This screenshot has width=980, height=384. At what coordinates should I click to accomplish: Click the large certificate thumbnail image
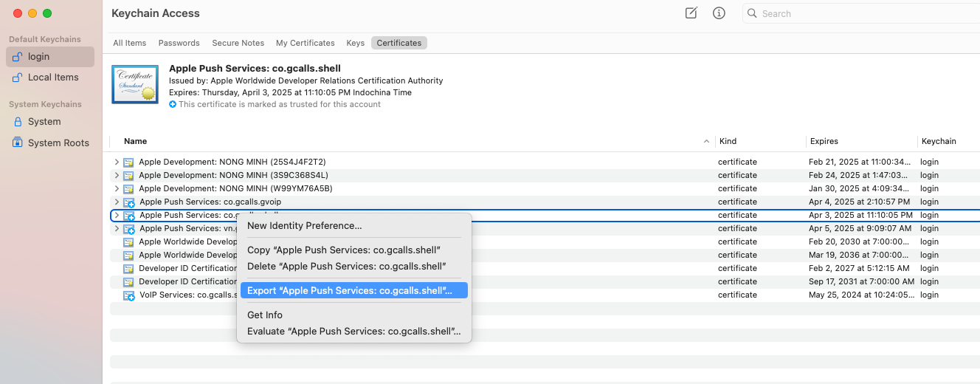click(x=134, y=84)
